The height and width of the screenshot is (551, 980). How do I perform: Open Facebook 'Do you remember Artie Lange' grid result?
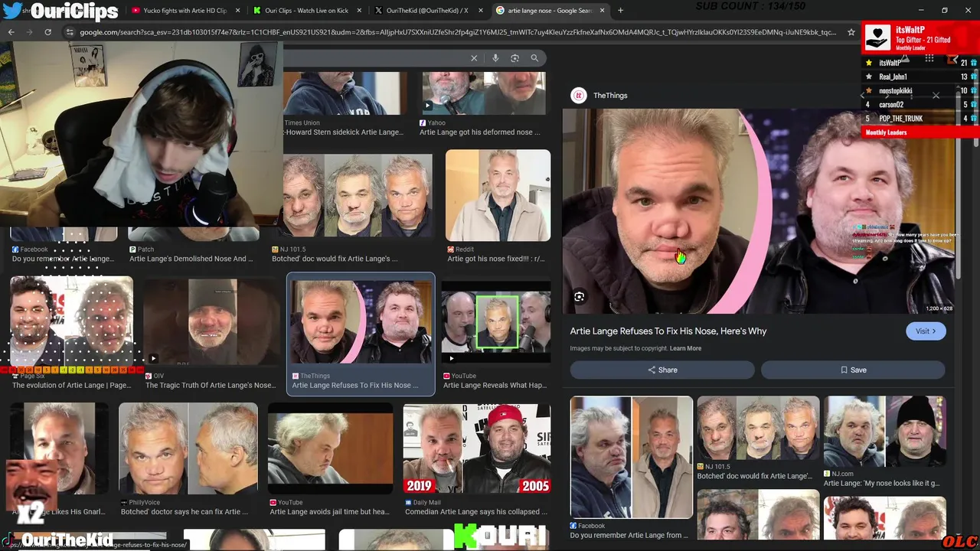(64, 246)
